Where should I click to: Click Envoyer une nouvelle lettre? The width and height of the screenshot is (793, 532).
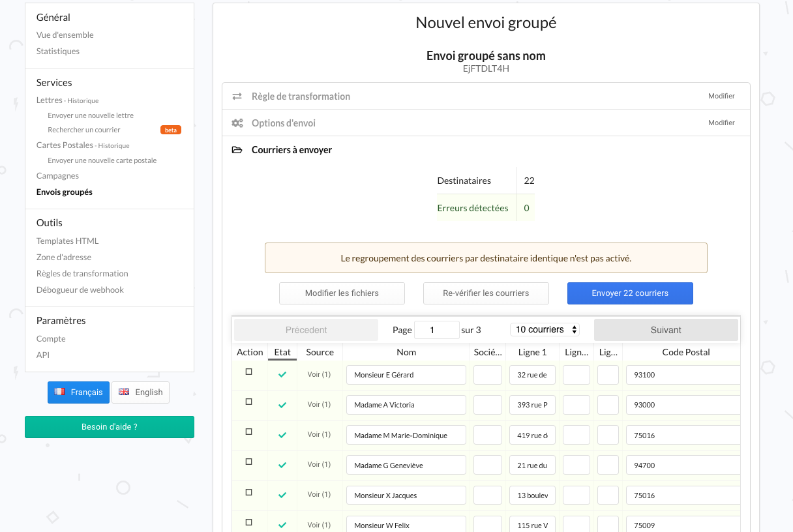[x=91, y=115]
